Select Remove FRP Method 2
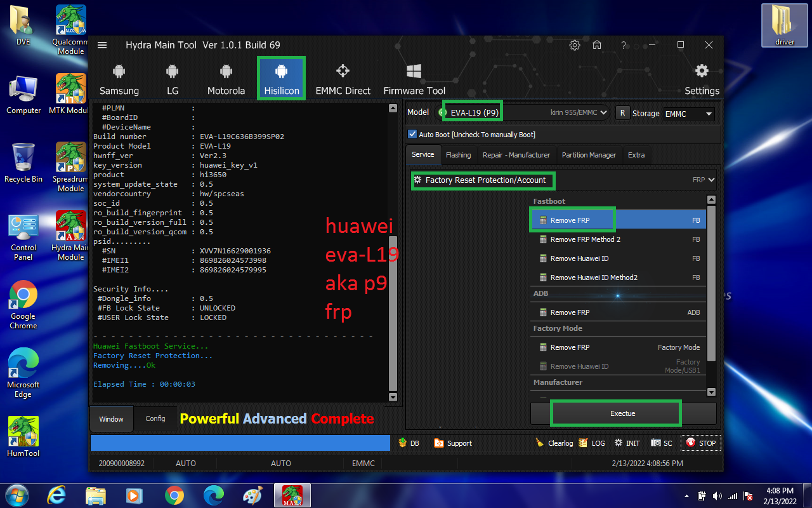 point(618,239)
